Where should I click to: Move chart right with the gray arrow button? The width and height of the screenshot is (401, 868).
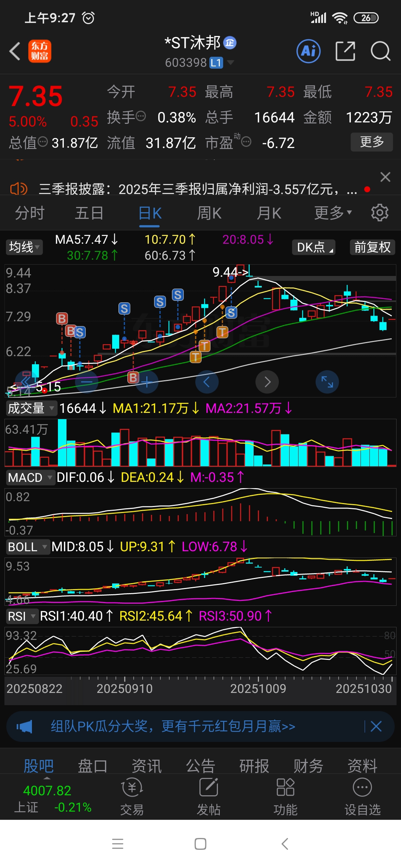coord(267,382)
